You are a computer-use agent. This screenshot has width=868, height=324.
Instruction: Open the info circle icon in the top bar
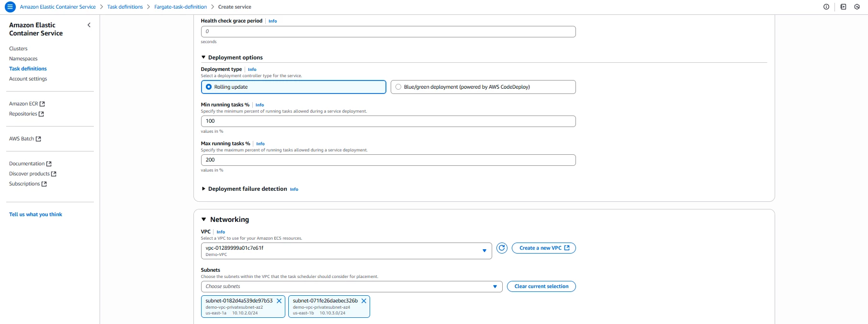coord(826,7)
